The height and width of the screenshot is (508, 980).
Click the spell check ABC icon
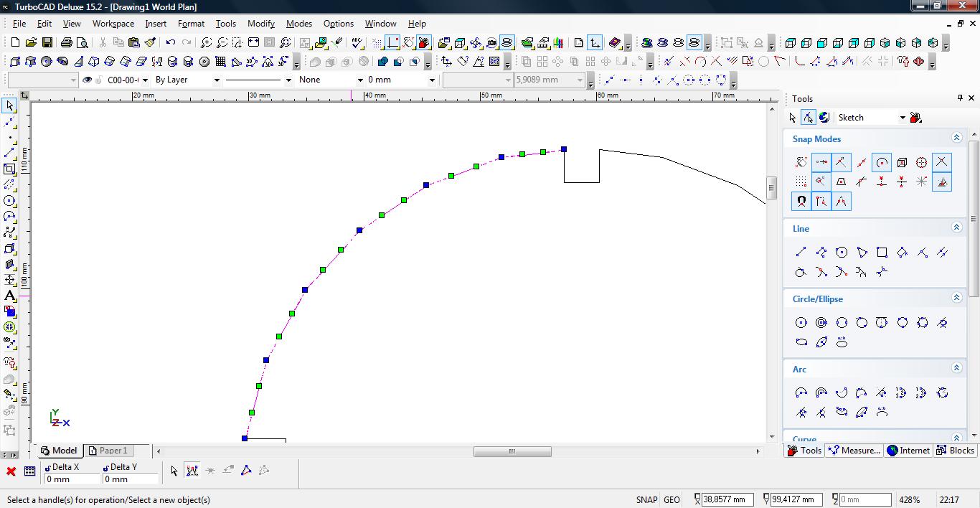point(357,43)
